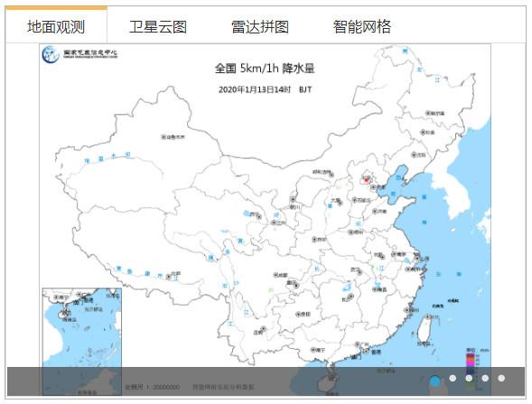
Task: Click the red Beijing marker on the map
Action: point(367,180)
